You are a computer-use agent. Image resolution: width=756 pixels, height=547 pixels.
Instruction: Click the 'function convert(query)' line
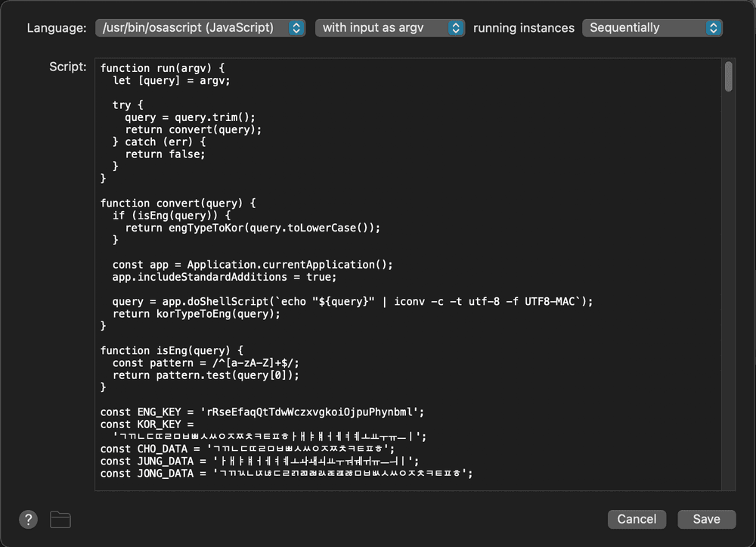(x=178, y=203)
